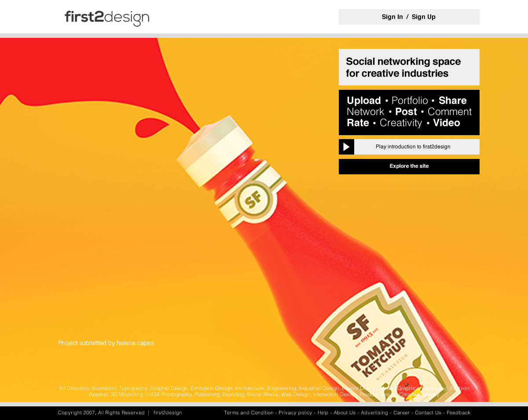
Task: Select the Art Direction category link
Action: [74, 388]
